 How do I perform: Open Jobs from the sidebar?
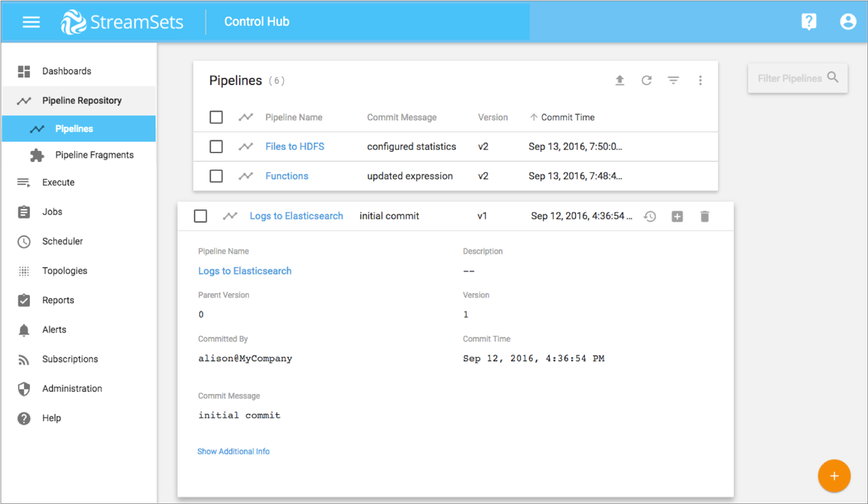(x=52, y=212)
